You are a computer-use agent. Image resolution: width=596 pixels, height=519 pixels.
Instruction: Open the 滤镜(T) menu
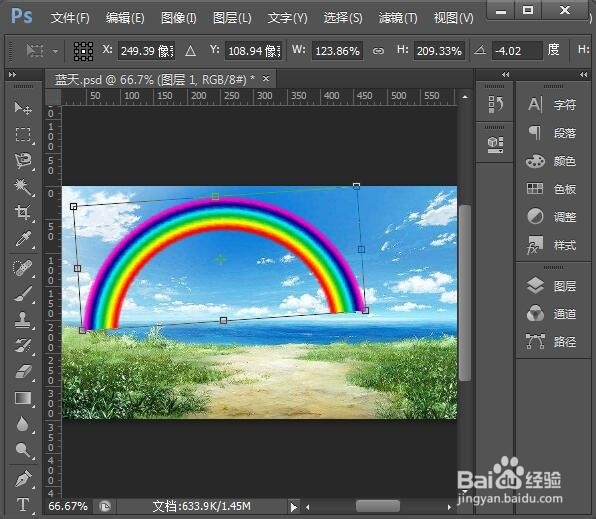tap(398, 17)
